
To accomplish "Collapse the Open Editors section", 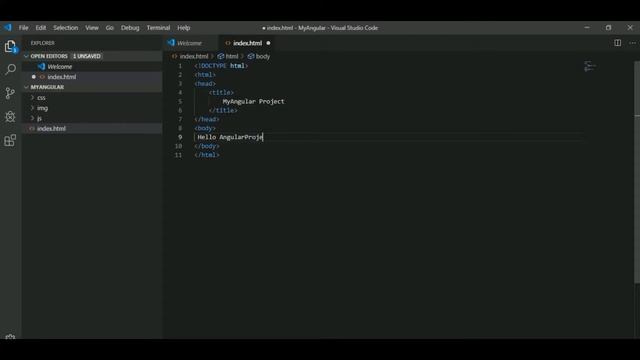I will coord(27,56).
